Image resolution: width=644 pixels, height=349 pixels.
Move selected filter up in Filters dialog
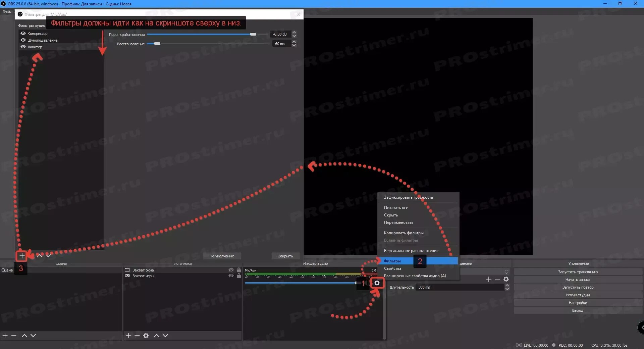point(40,256)
